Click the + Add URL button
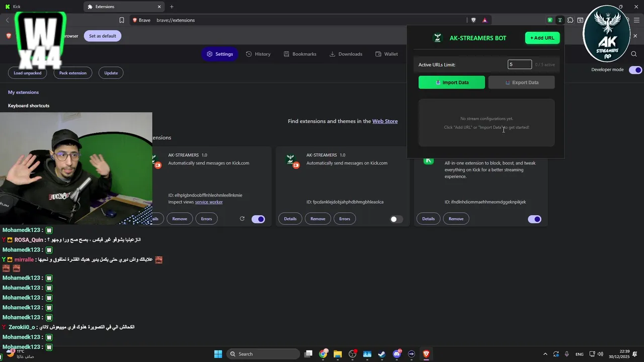This screenshot has height=362, width=644. [x=542, y=38]
